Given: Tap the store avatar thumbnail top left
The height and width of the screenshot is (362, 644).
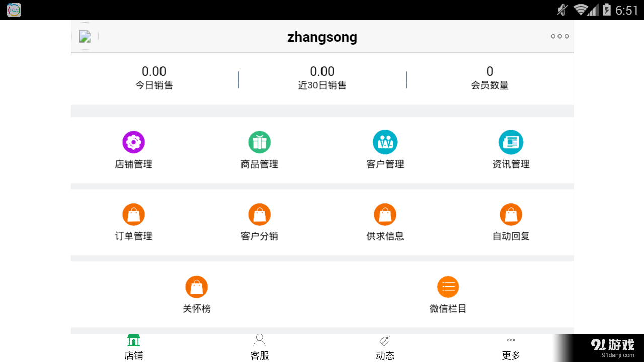Looking at the screenshot, I should pyautogui.click(x=85, y=36).
